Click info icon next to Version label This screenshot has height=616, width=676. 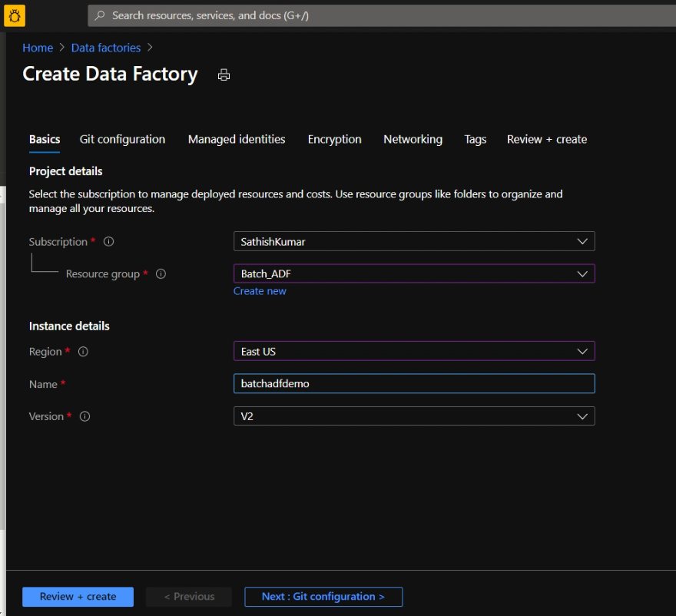pos(84,416)
